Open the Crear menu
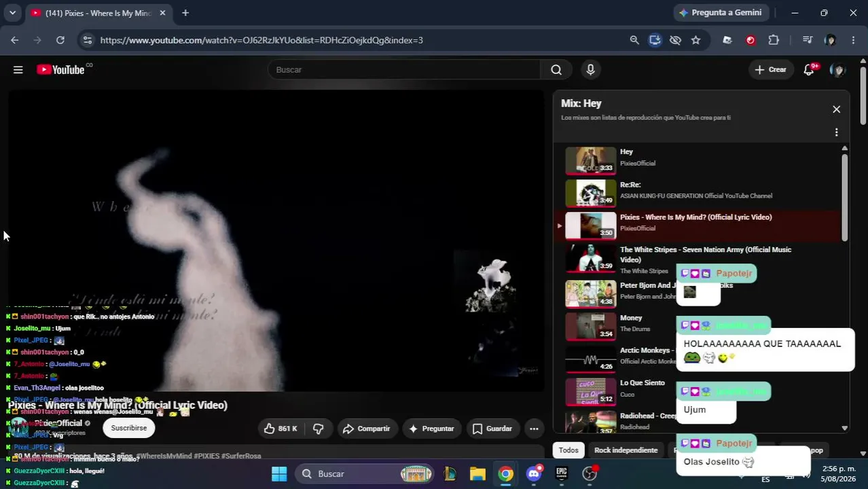Screen dimensions: 868x489 pos(771,69)
